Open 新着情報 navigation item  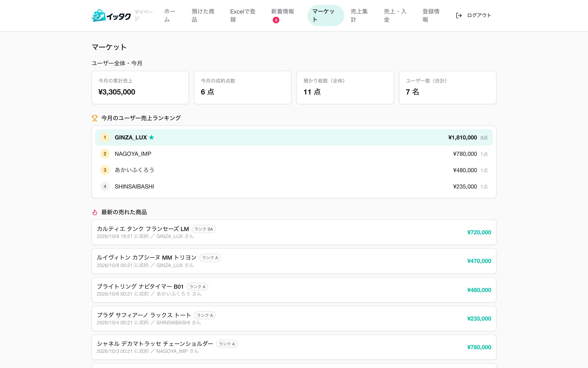(x=284, y=16)
